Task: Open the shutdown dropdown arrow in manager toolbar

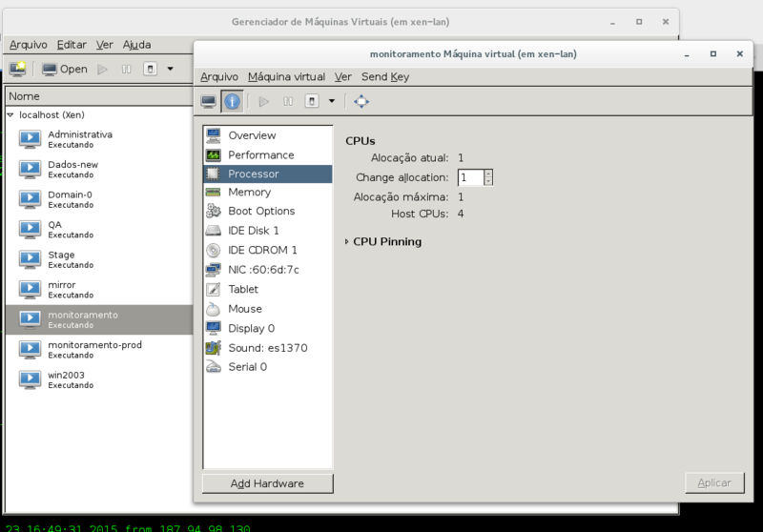Action: point(171,69)
